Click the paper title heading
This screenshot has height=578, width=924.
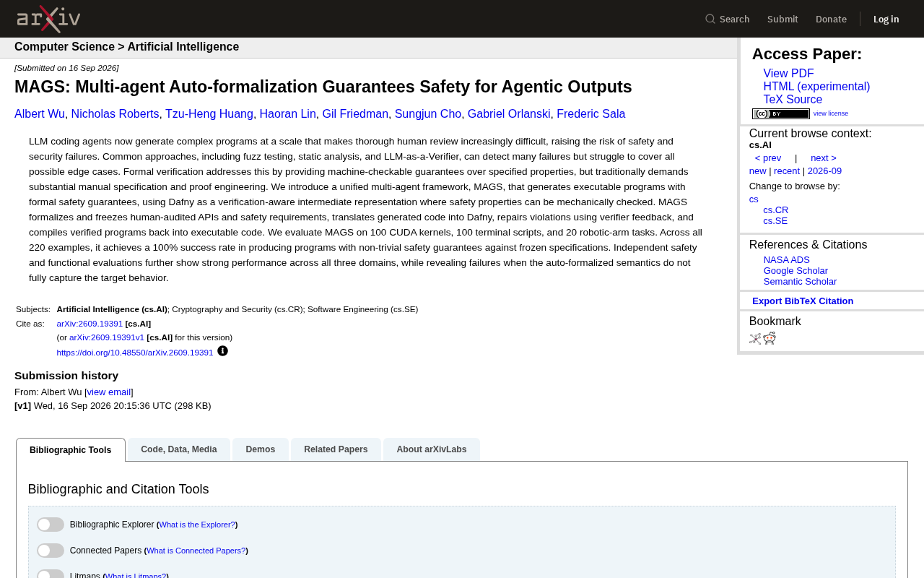point(323,87)
